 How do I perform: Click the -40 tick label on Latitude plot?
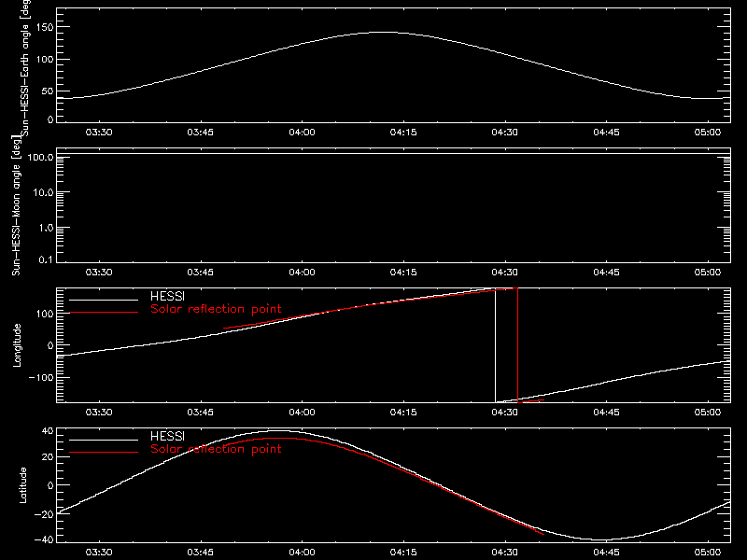pyautogui.click(x=44, y=539)
